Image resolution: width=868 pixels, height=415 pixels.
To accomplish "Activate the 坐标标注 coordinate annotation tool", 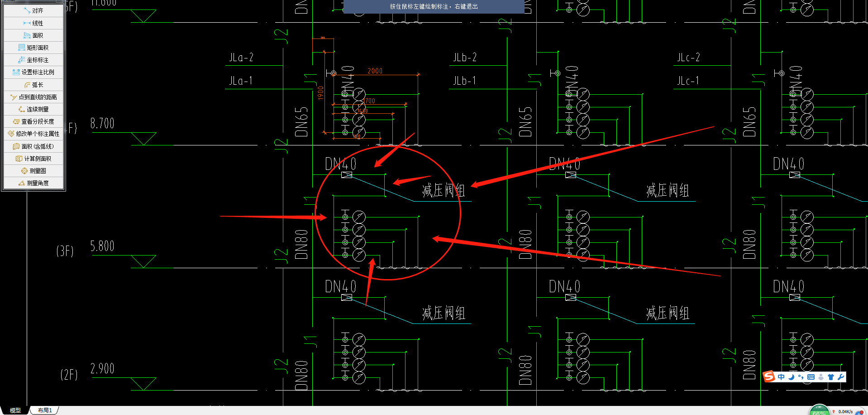I will (x=33, y=60).
